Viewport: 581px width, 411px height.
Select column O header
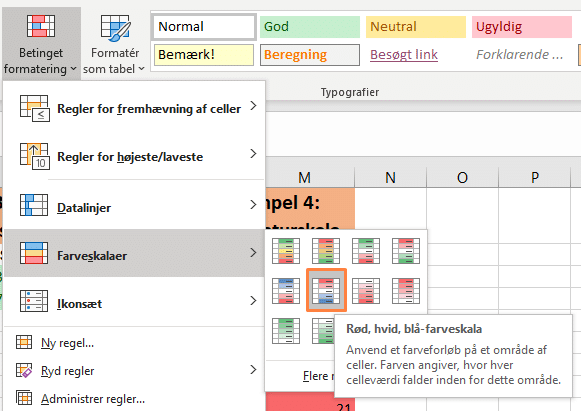(462, 178)
